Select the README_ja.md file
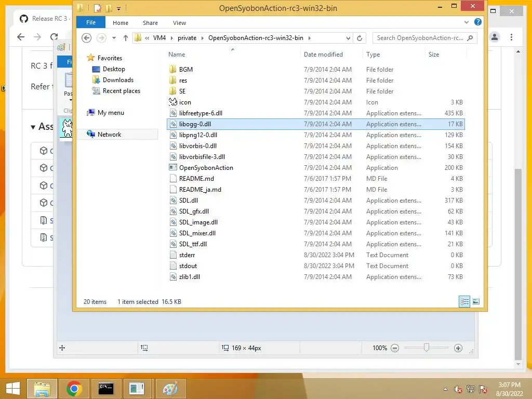The image size is (532, 399). coord(200,190)
